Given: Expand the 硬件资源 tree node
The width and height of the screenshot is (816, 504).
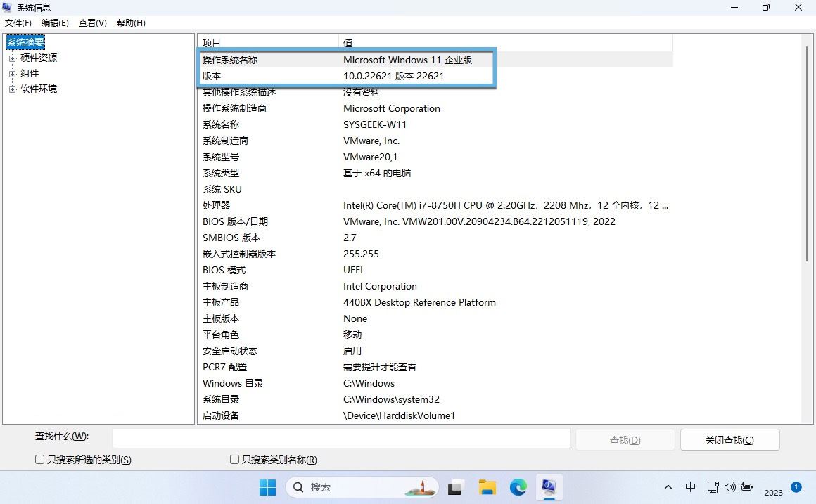Looking at the screenshot, I should pyautogui.click(x=12, y=58).
